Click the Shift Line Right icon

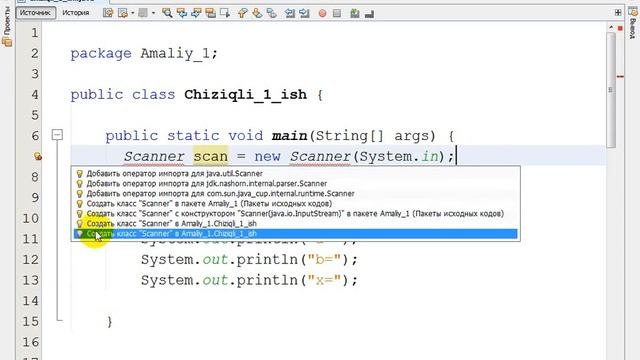(304, 13)
